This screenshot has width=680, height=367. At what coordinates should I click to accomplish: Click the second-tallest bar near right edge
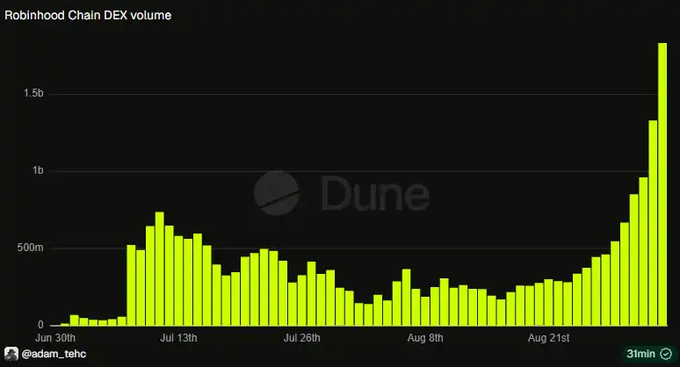pyautogui.click(x=653, y=223)
